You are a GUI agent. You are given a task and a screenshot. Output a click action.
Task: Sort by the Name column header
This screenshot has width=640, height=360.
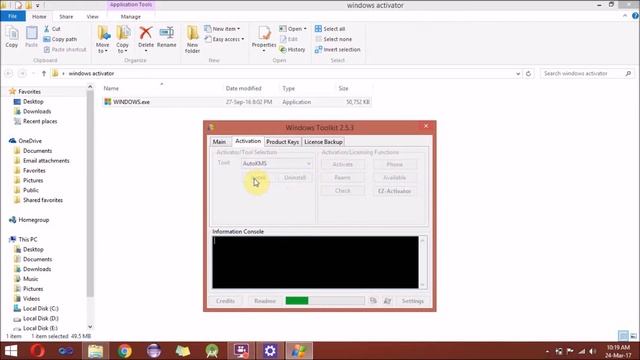(x=111, y=88)
